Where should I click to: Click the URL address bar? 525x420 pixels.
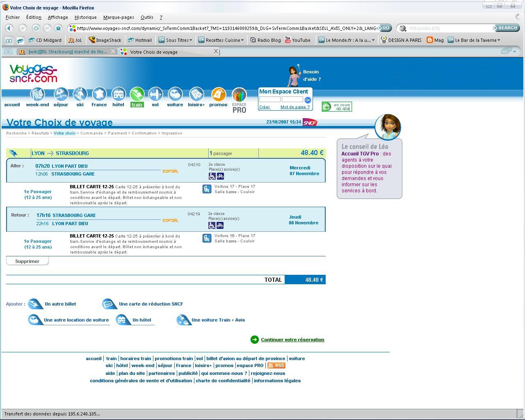[226, 28]
